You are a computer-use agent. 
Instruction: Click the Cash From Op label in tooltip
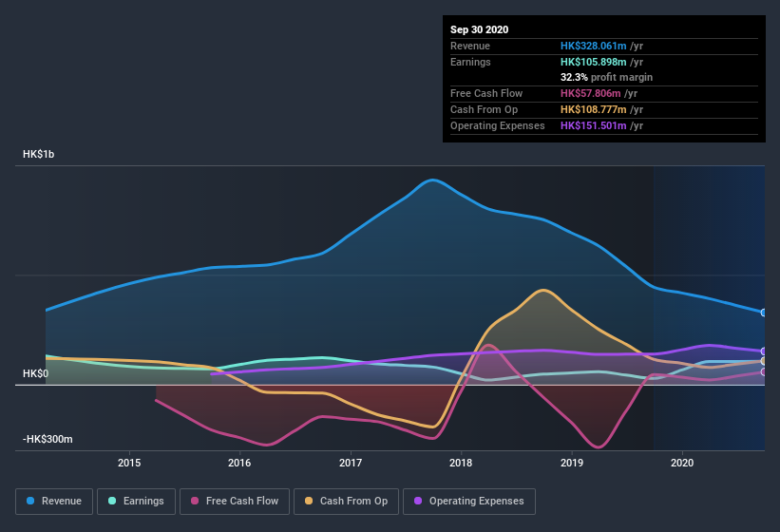click(x=484, y=109)
